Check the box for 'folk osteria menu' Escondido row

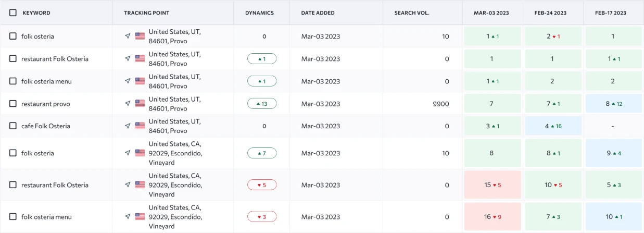click(13, 217)
